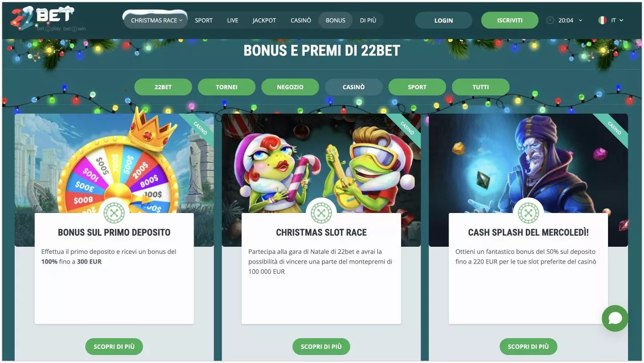Select the Casinò menu item in header
The height and width of the screenshot is (363, 644).
click(x=301, y=20)
